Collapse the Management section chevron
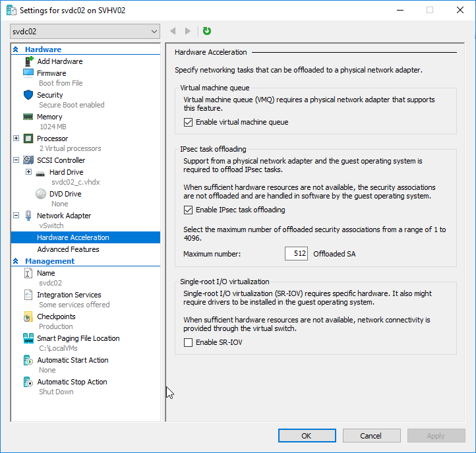This screenshot has height=453, width=476. pos(16,261)
